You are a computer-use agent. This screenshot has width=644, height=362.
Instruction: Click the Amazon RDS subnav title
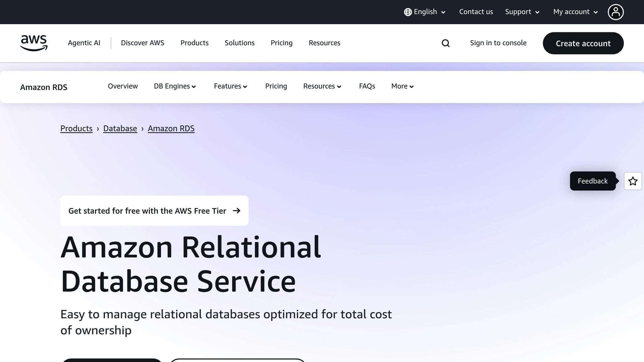tap(44, 87)
